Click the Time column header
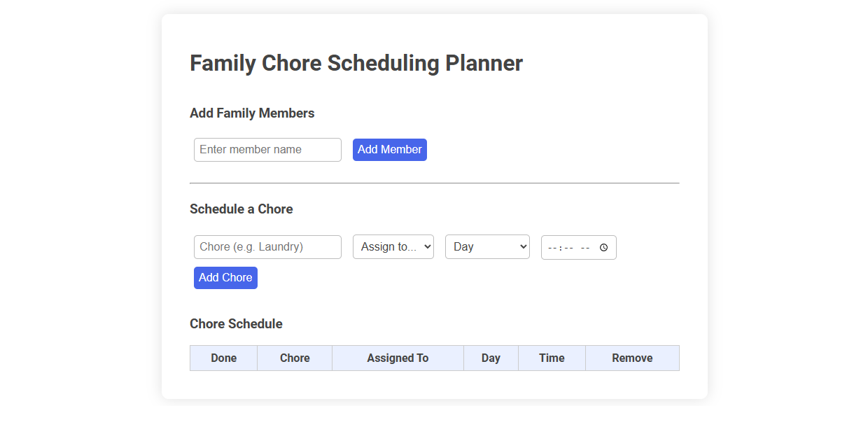 [552, 358]
